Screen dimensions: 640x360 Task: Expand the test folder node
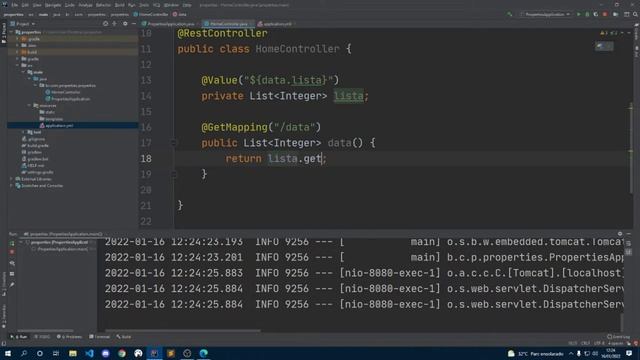tap(23, 132)
